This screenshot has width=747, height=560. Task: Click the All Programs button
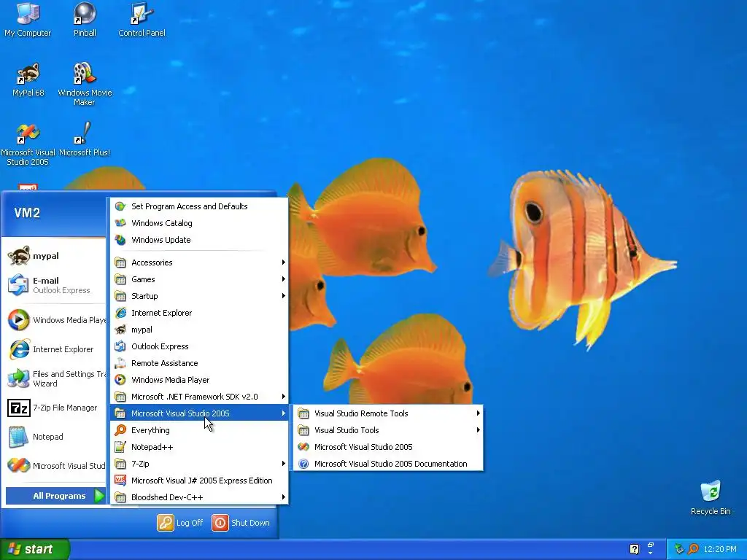point(55,496)
